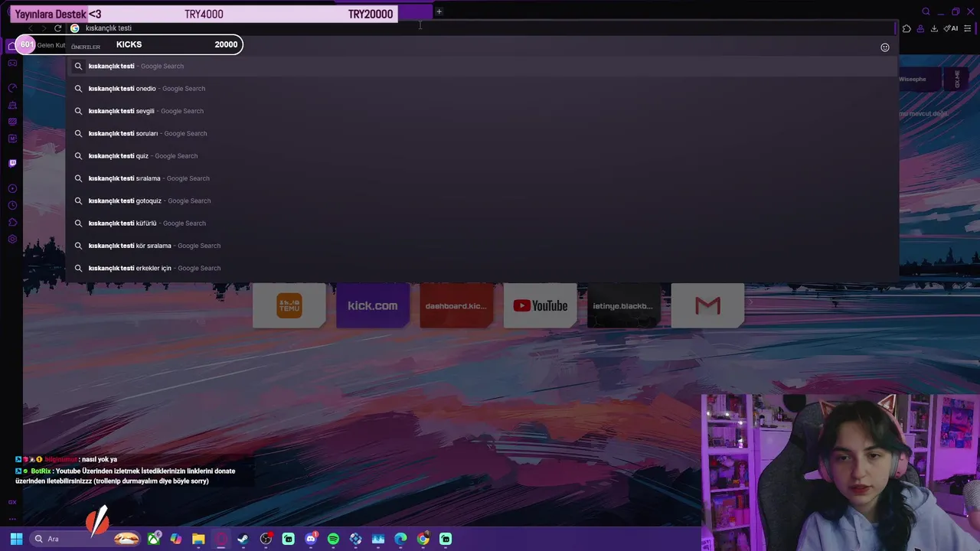Open the extensions icon in the toolbar
The image size is (980, 551).
(906, 28)
